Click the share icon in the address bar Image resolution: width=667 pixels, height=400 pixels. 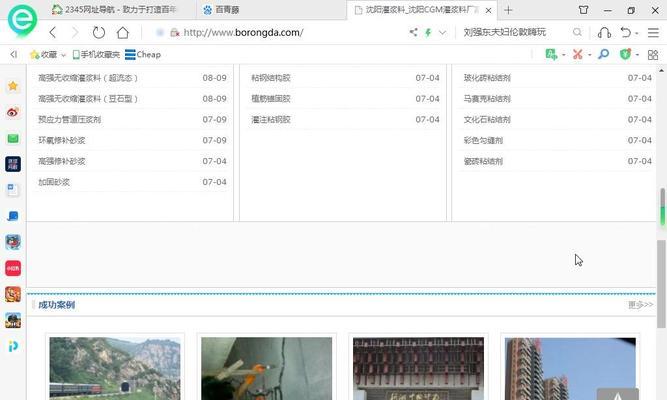pyautogui.click(x=413, y=33)
